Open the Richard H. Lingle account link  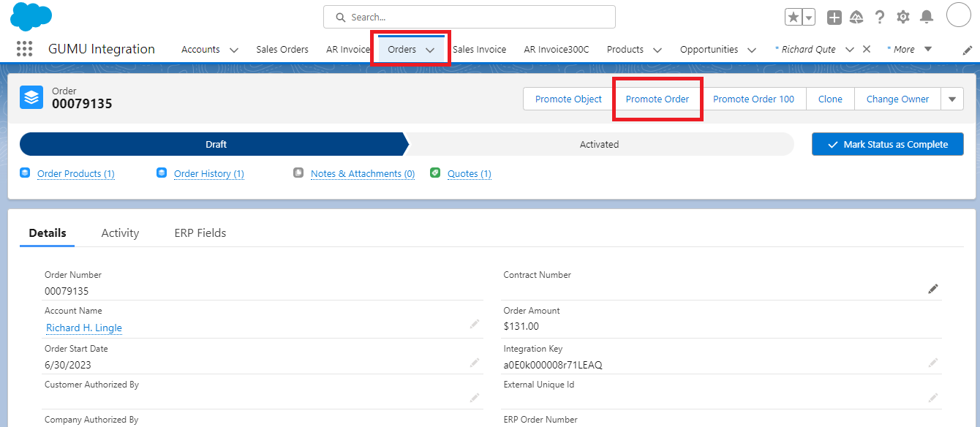[x=84, y=328]
